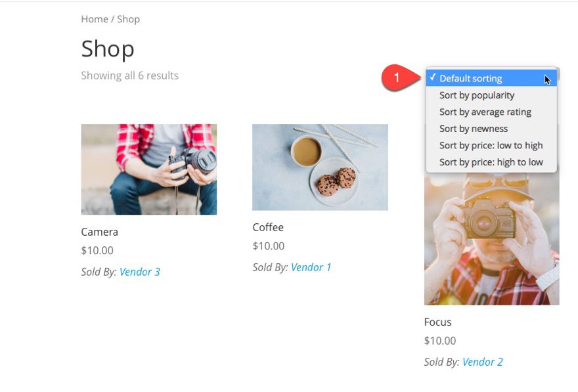Click the Home breadcrumb link

point(94,19)
